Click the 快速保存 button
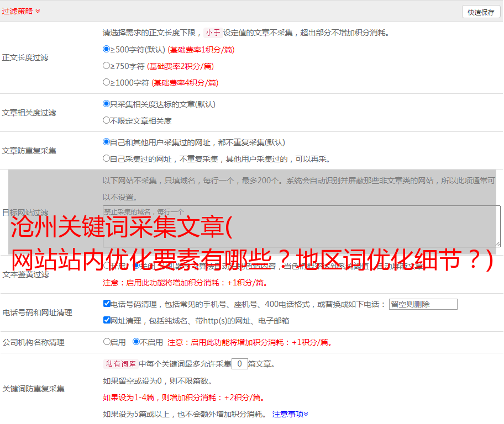 [481, 12]
